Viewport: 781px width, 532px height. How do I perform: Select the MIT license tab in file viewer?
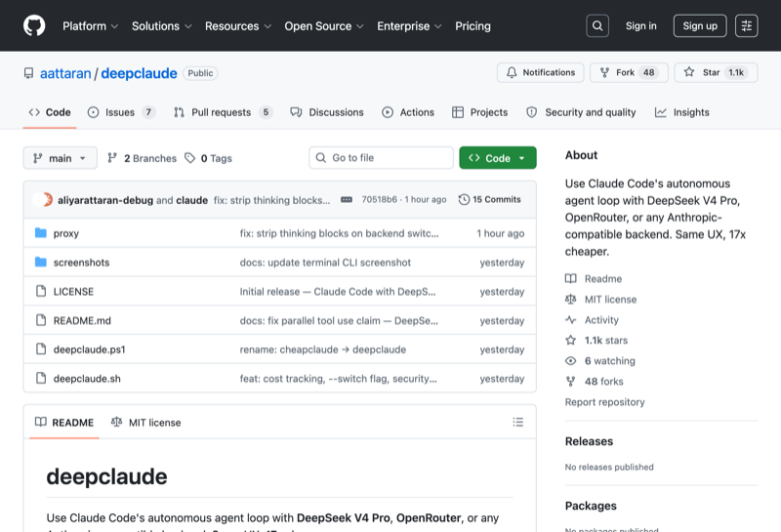(x=145, y=423)
